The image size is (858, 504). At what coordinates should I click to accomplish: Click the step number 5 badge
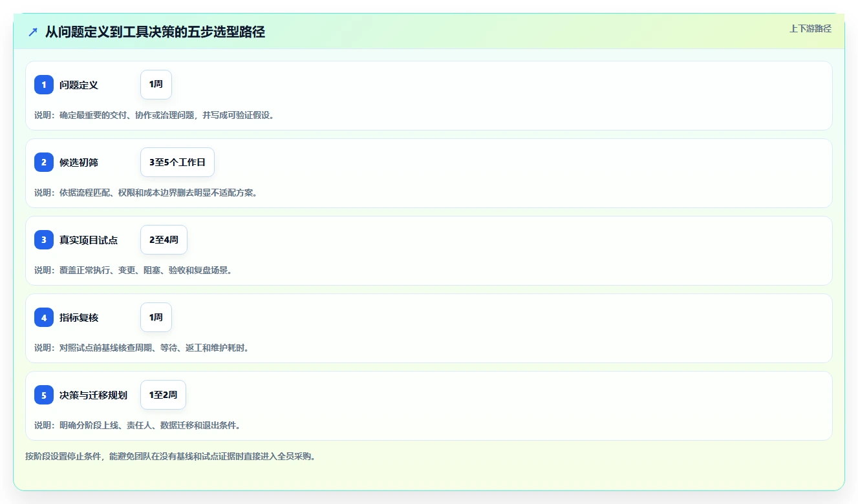(x=44, y=395)
